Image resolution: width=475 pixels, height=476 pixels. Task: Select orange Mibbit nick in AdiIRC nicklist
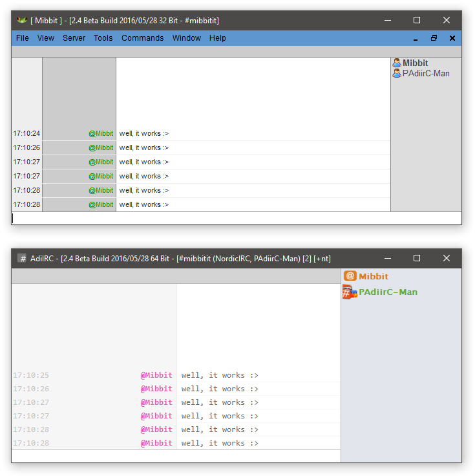click(x=374, y=276)
